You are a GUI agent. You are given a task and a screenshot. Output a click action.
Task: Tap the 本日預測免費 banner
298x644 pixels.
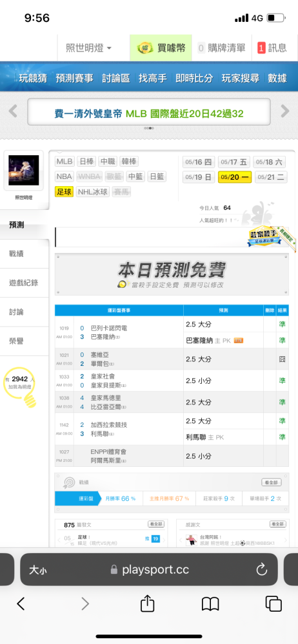point(172,274)
